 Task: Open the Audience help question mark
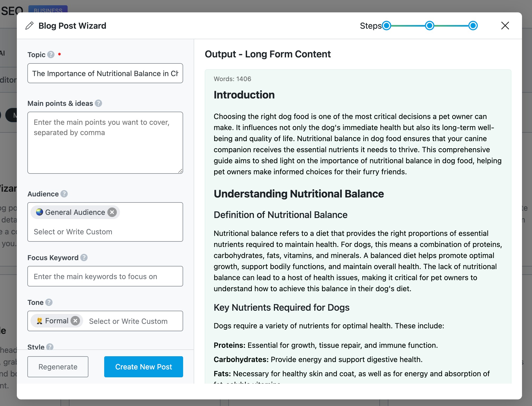tap(64, 194)
